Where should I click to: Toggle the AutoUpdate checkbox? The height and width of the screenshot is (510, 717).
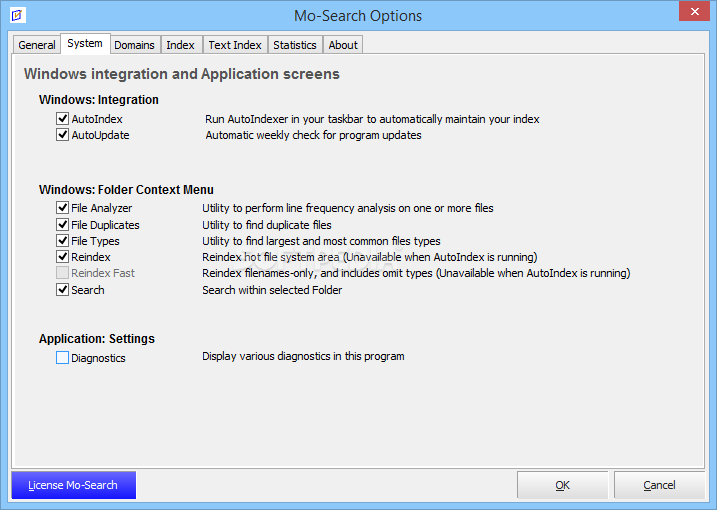63,135
